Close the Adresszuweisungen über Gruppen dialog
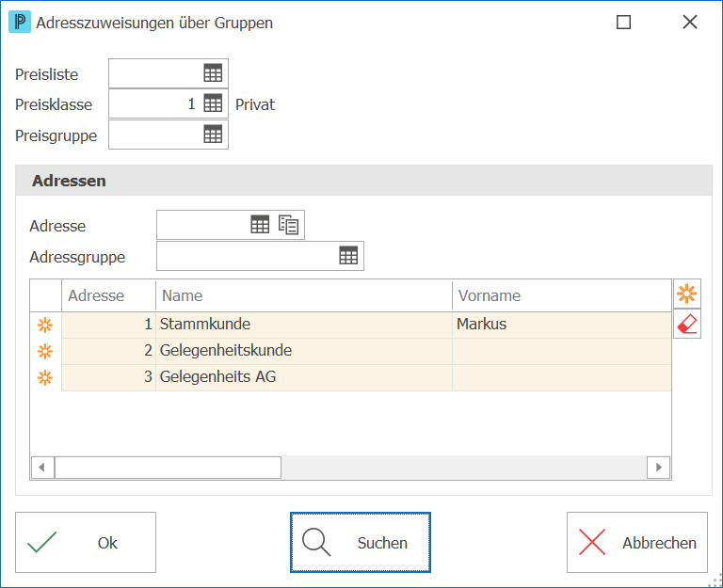 tap(690, 23)
